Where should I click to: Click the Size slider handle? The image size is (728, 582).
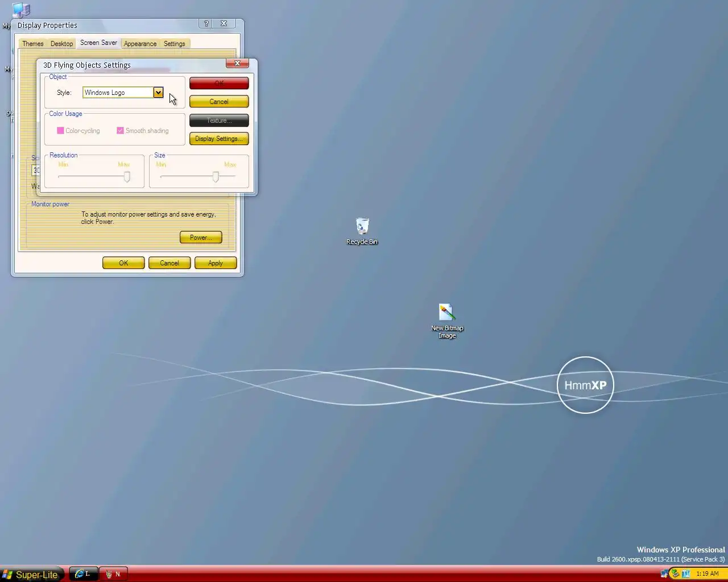click(216, 177)
